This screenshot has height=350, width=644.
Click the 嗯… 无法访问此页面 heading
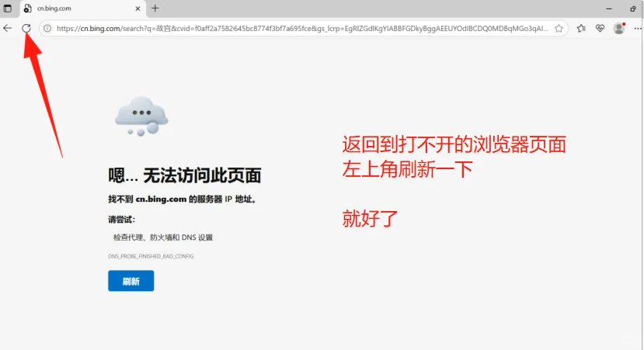click(x=185, y=175)
